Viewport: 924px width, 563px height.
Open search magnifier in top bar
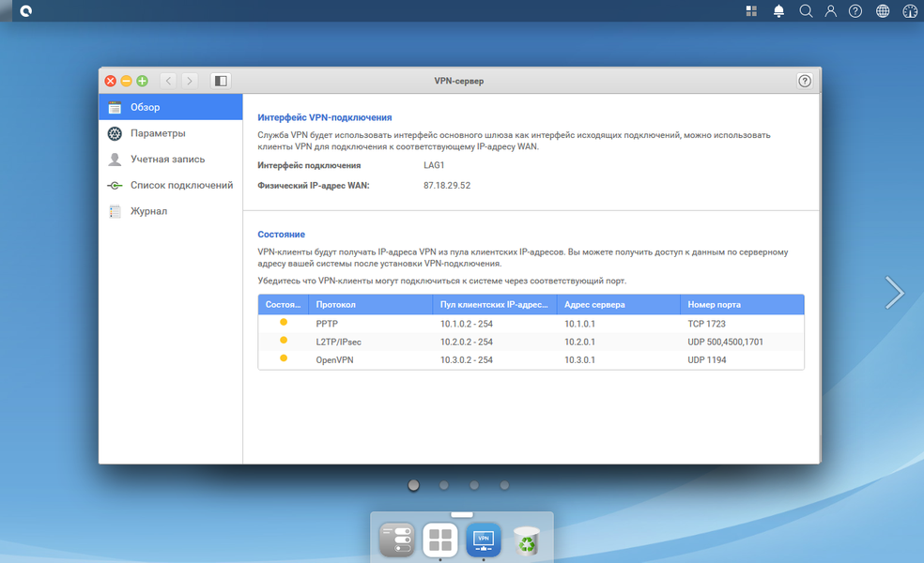(806, 10)
